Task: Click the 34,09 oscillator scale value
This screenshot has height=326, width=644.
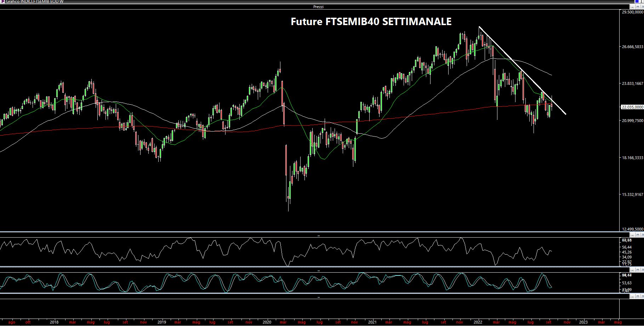Action: click(x=627, y=257)
